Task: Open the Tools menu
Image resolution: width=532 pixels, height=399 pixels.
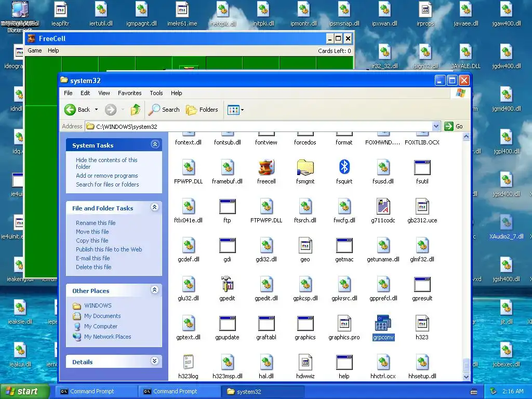Action: 156,93
